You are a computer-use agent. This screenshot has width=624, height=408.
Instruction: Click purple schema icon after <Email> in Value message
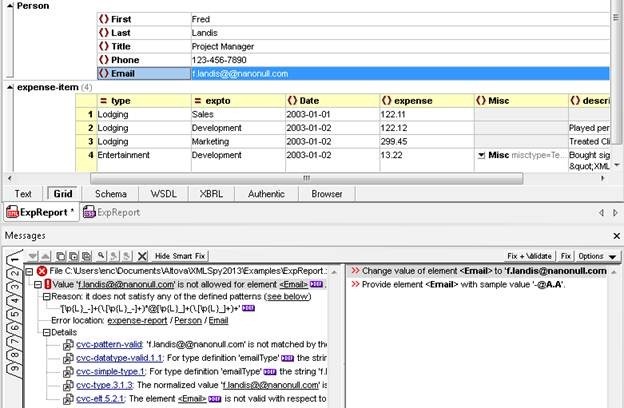tap(316, 284)
